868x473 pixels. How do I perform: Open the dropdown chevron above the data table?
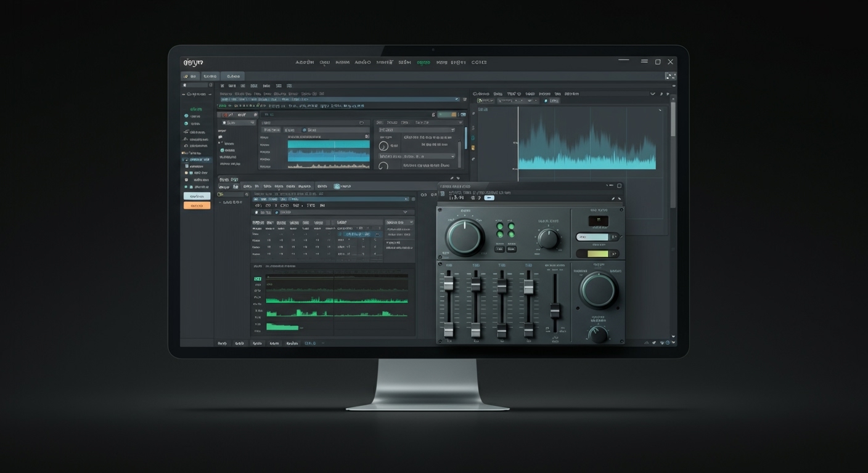tap(405, 212)
